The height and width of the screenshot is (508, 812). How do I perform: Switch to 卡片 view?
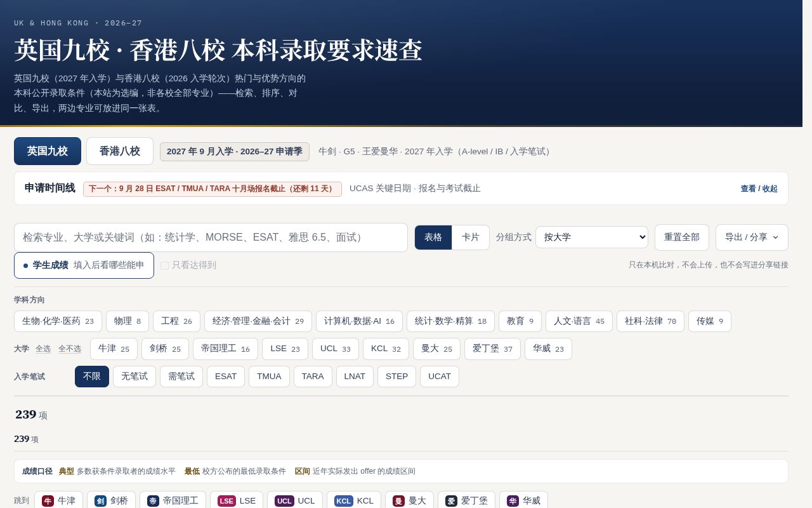(471, 237)
